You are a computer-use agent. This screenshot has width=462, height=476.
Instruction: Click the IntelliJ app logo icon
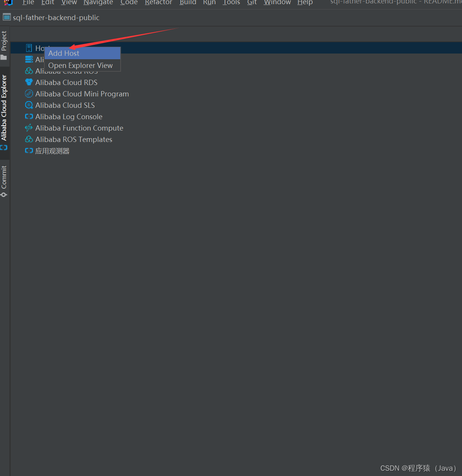click(x=8, y=2)
